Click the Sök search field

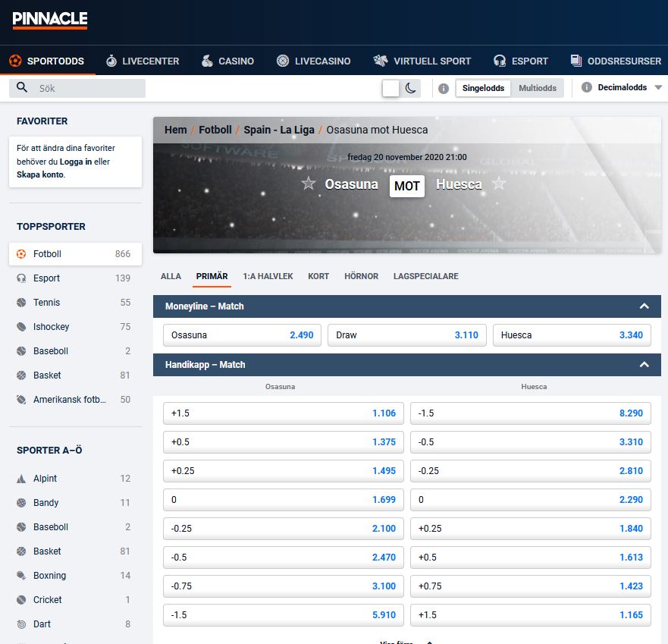[87, 88]
